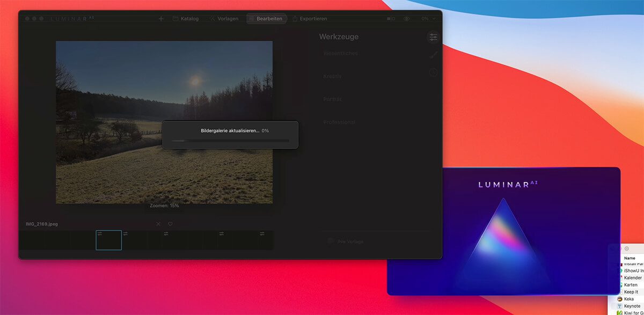Click the Ihre Vorlage button
The height and width of the screenshot is (315, 644).
pos(346,241)
